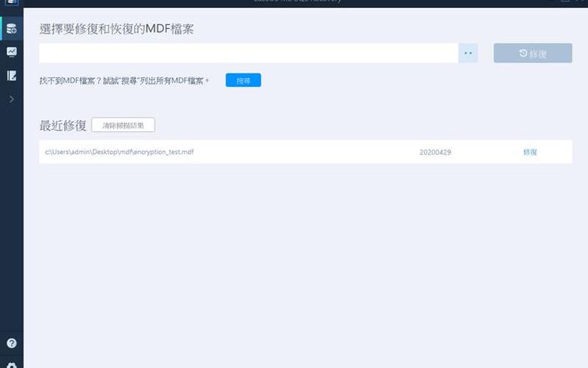Click the MDF file path input field
Screen dimensions: 588x368
[x=248, y=53]
